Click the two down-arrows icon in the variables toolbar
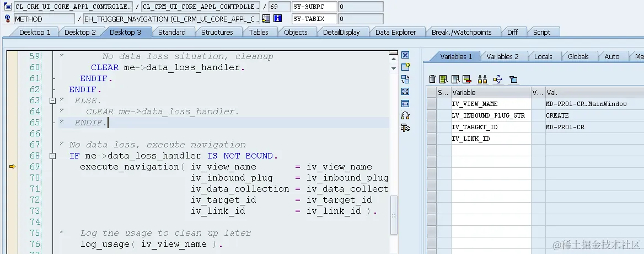 (482, 80)
